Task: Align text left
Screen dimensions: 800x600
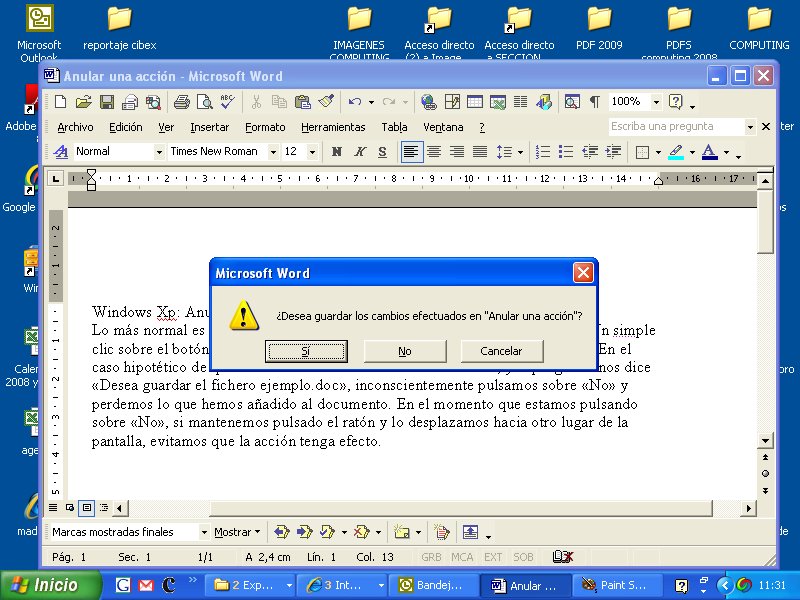Action: [411, 152]
